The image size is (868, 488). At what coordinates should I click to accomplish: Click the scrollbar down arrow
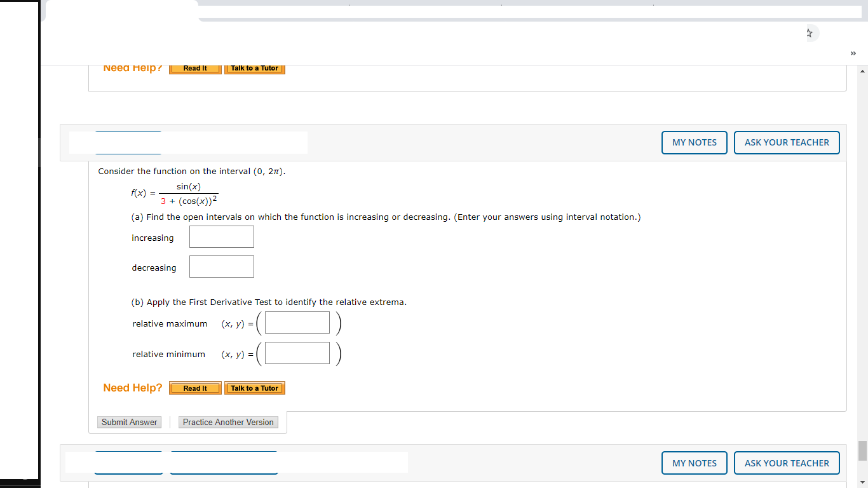click(864, 482)
